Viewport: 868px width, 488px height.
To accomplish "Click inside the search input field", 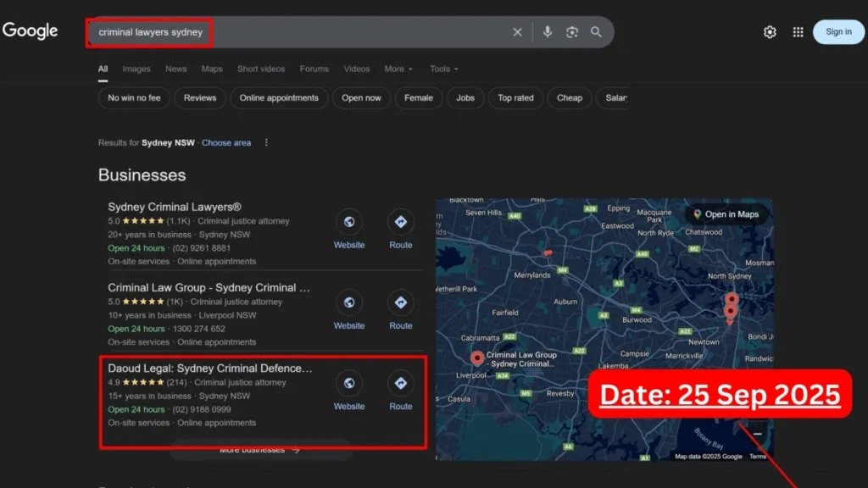I will 297,31.
